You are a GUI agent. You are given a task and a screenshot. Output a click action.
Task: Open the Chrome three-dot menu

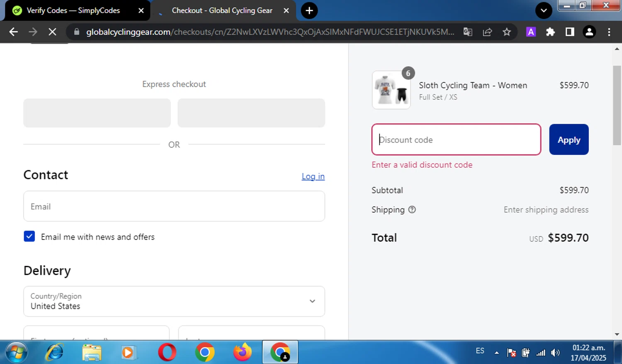pos(609,32)
